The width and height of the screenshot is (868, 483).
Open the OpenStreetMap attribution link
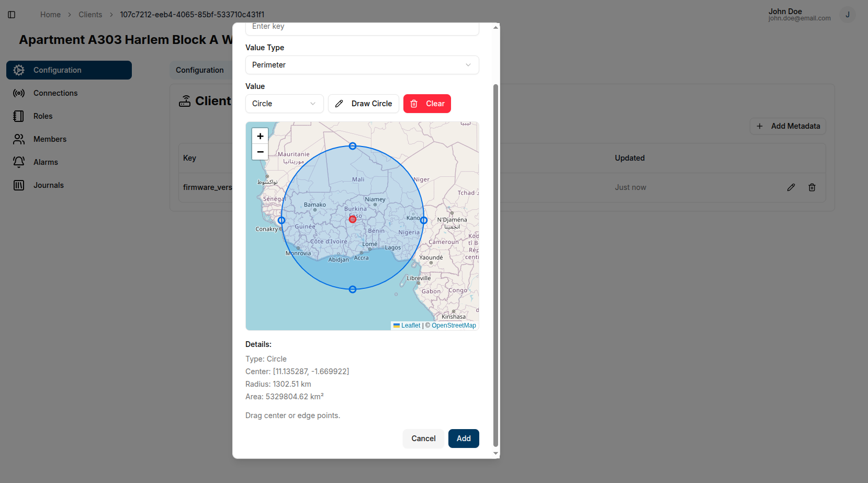coord(454,325)
